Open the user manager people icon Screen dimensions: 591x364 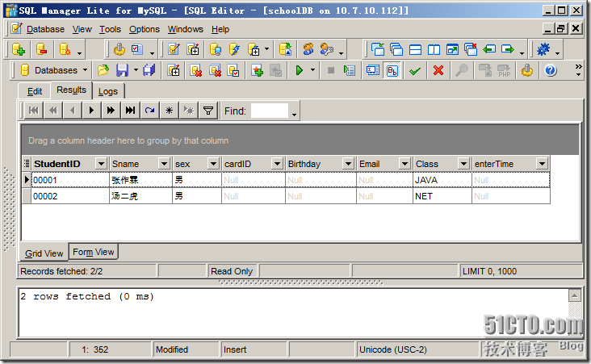[308, 49]
